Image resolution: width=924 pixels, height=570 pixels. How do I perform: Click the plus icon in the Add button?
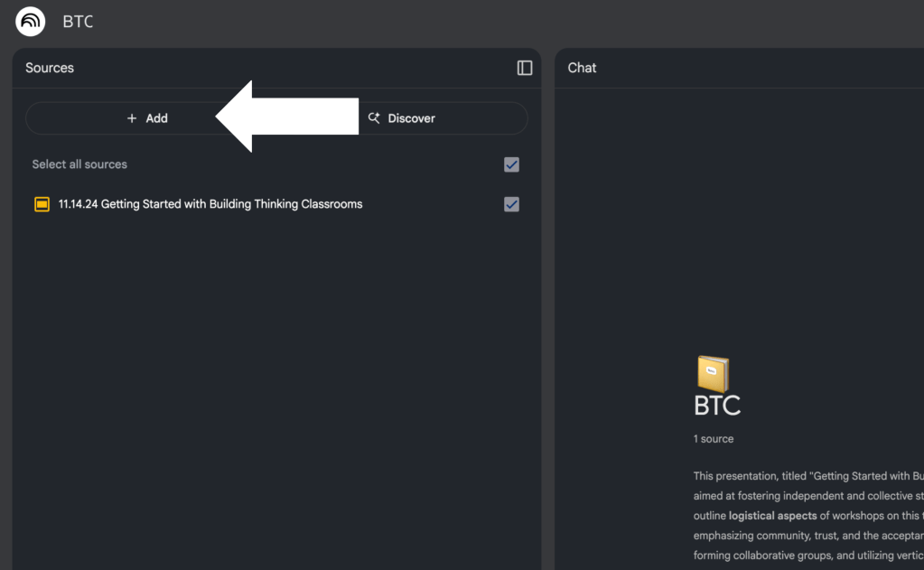point(132,118)
